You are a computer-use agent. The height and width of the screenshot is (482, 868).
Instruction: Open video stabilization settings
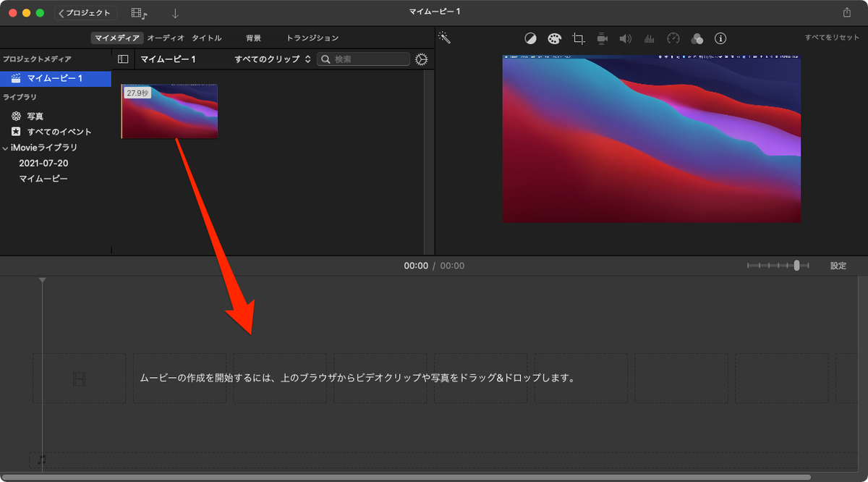[x=602, y=38]
